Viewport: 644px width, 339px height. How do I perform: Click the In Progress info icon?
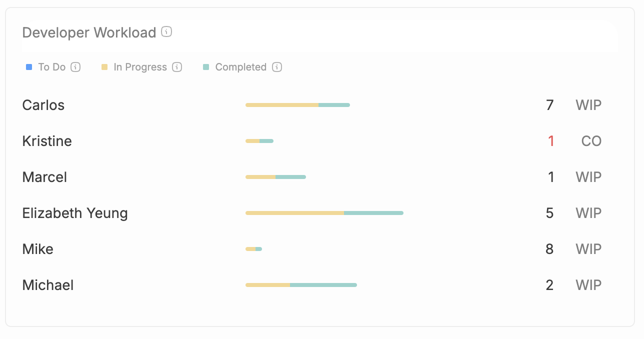pos(177,67)
